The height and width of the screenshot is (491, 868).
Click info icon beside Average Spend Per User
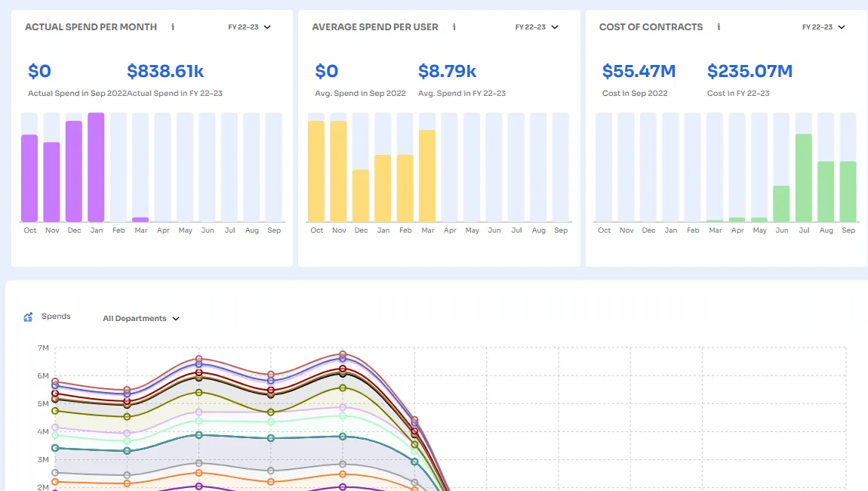[454, 26]
